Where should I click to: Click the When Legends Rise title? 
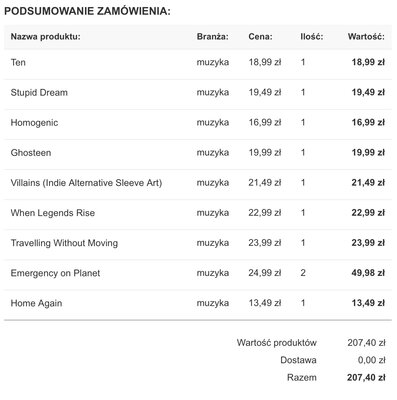pos(53,213)
